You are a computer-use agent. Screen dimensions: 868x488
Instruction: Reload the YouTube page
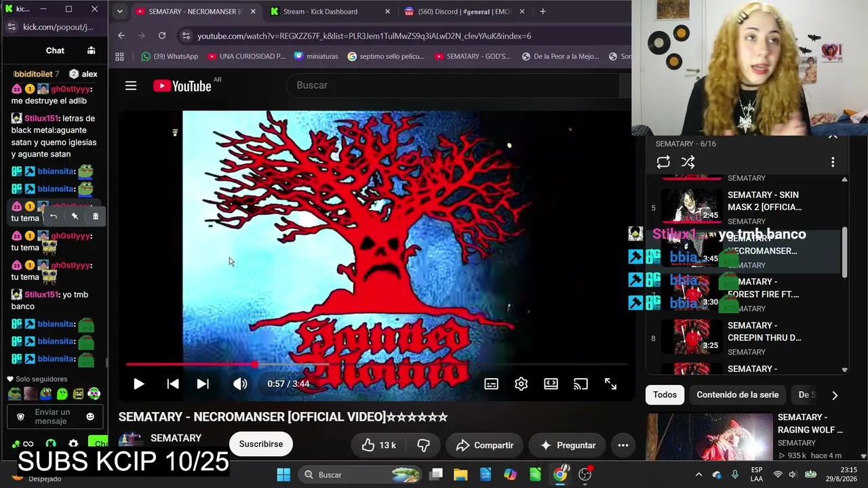point(162,36)
